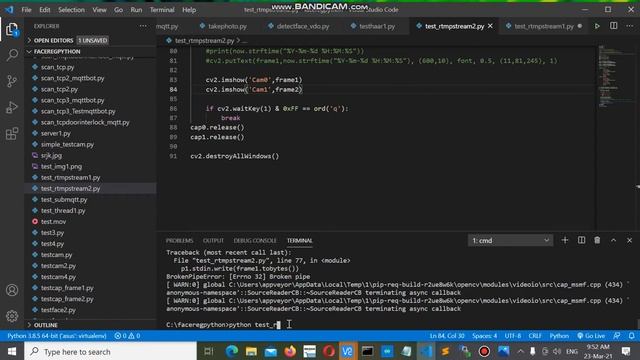This screenshot has height=360, width=640.
Task: Select Python interpreter in status bar
Action: (57, 336)
